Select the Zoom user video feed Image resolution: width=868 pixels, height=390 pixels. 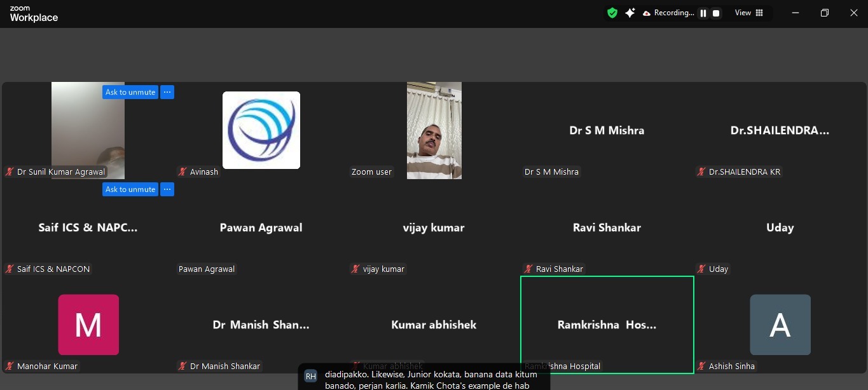click(x=434, y=130)
